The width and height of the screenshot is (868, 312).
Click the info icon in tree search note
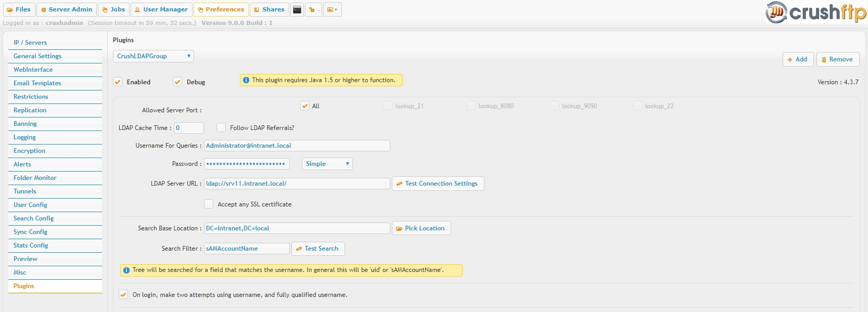(126, 270)
